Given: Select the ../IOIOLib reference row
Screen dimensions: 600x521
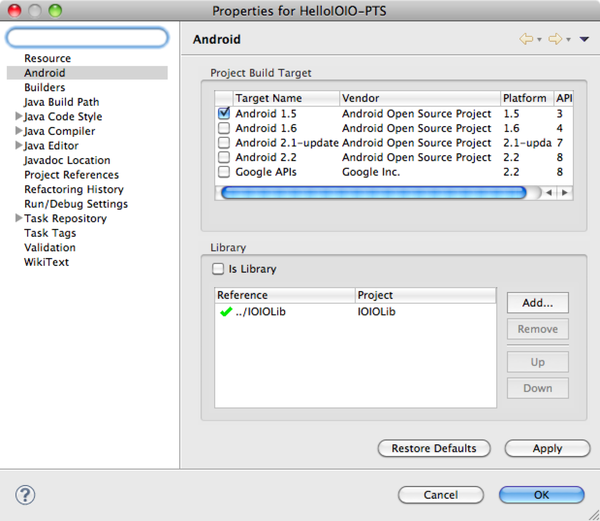Looking at the screenshot, I should [355, 312].
